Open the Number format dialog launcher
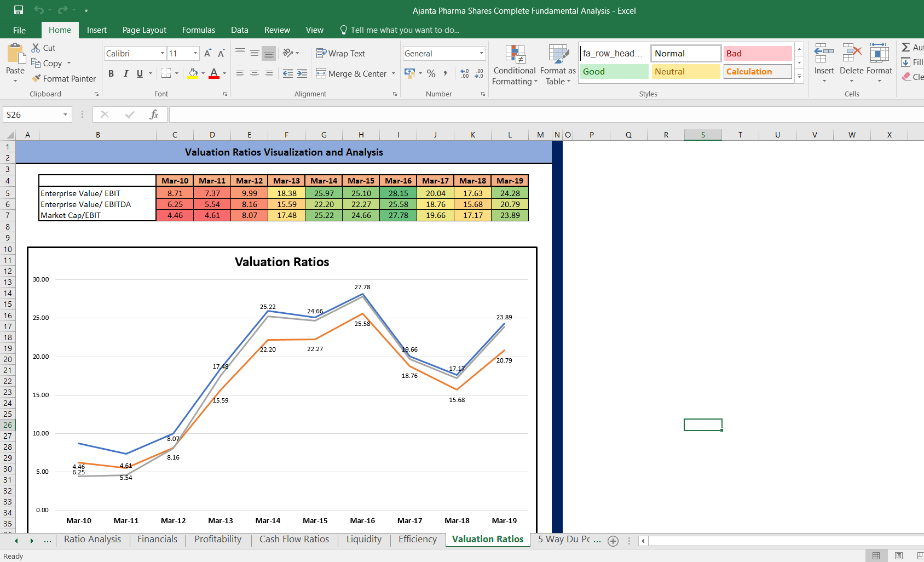 point(483,94)
